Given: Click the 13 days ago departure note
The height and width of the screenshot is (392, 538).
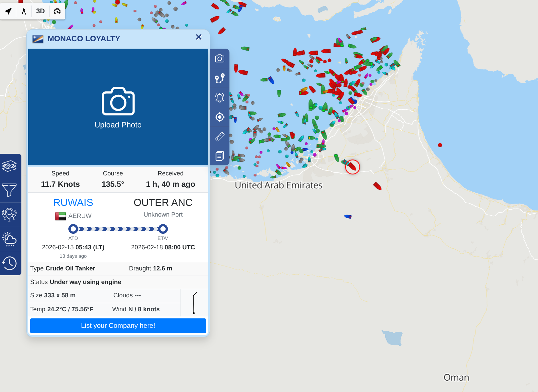Looking at the screenshot, I should pos(73,256).
